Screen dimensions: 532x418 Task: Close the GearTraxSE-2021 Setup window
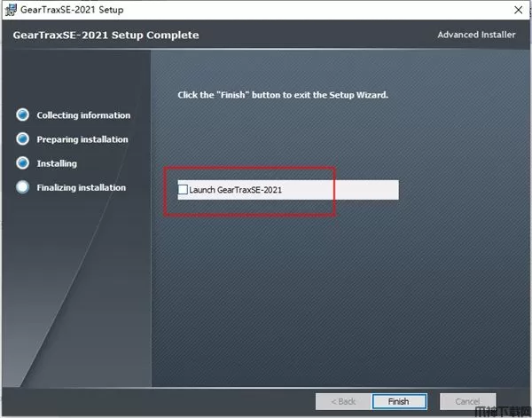tap(518, 10)
